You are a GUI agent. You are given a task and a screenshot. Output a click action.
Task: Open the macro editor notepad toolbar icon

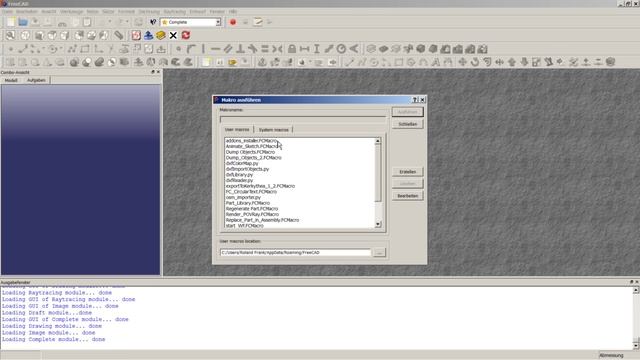pos(258,22)
